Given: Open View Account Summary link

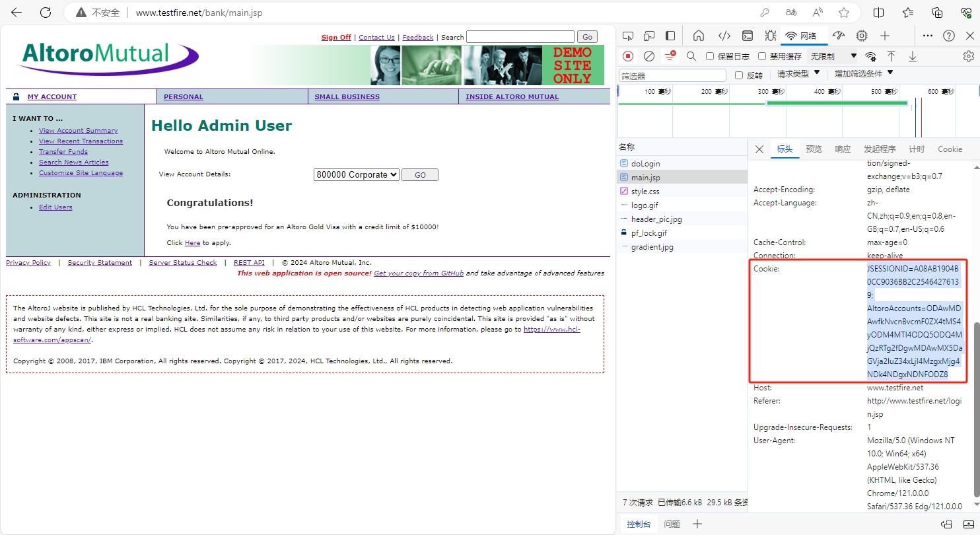Looking at the screenshot, I should pos(78,131).
